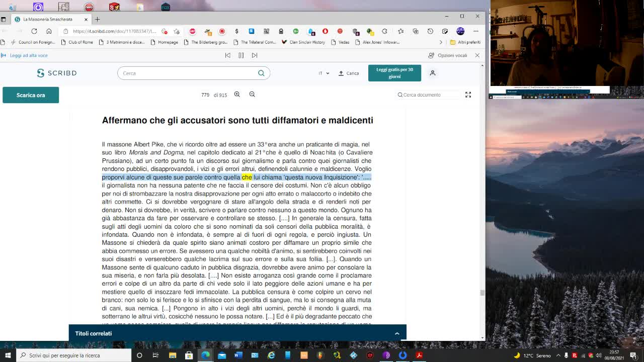
Task: Open browser History icon
Action: 430,31
